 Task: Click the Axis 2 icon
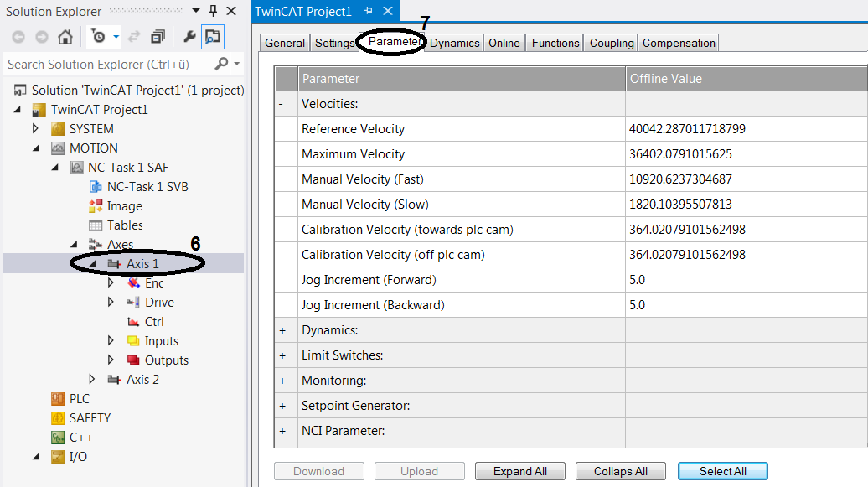pyautogui.click(x=114, y=380)
